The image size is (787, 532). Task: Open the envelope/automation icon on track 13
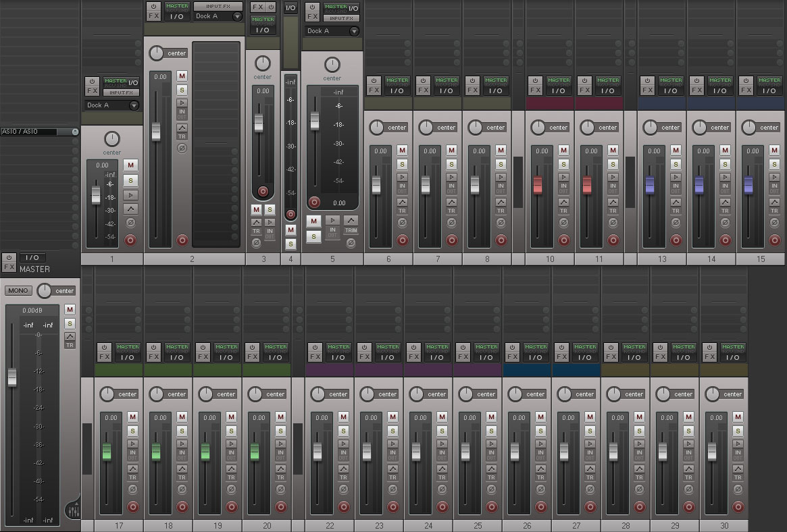(676, 202)
